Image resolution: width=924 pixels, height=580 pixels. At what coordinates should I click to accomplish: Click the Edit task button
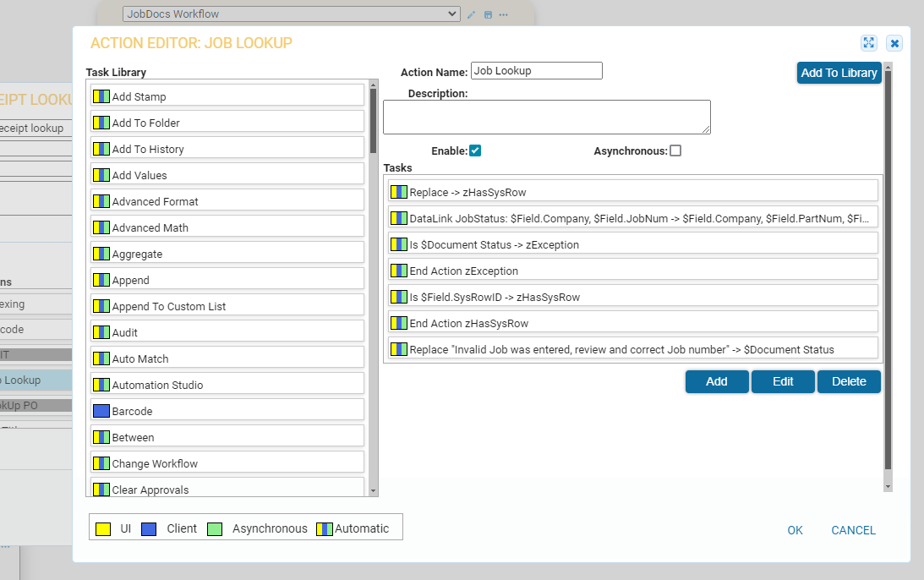(783, 381)
